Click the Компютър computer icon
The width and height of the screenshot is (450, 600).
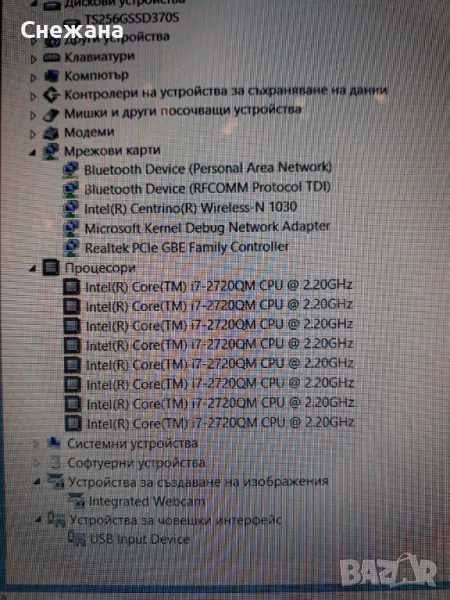tap(52, 76)
